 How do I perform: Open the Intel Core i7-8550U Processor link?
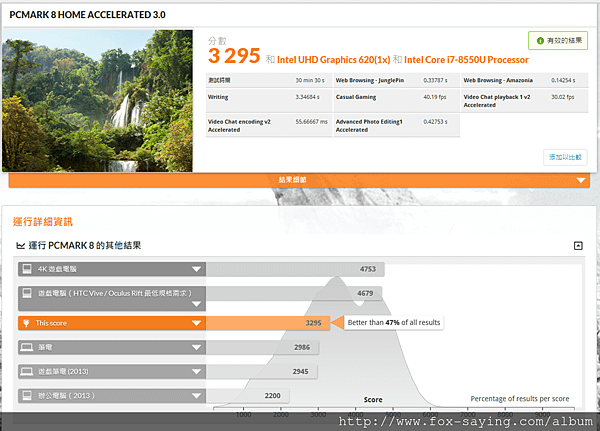(466, 60)
